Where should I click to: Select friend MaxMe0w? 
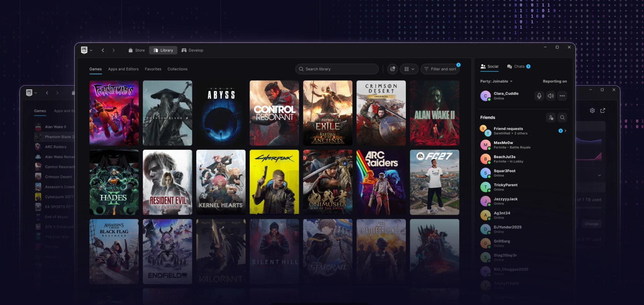point(524,145)
